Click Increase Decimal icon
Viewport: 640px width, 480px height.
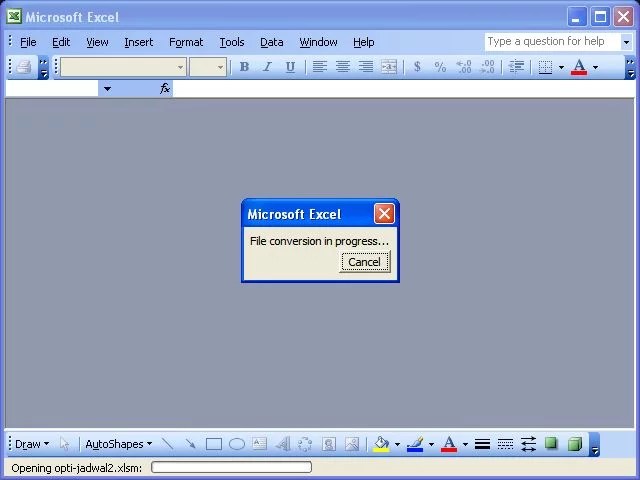tap(464, 67)
